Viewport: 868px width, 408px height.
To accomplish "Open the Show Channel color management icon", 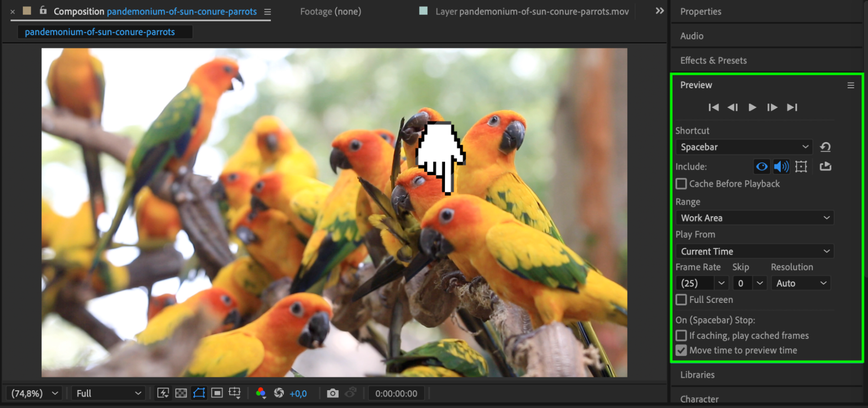I will tap(261, 393).
